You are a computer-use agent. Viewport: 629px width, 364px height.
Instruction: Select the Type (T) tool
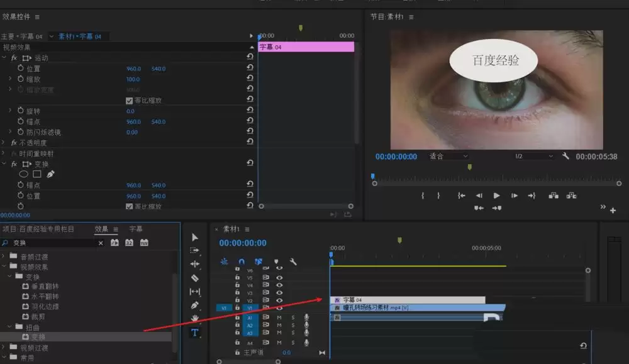pyautogui.click(x=194, y=332)
